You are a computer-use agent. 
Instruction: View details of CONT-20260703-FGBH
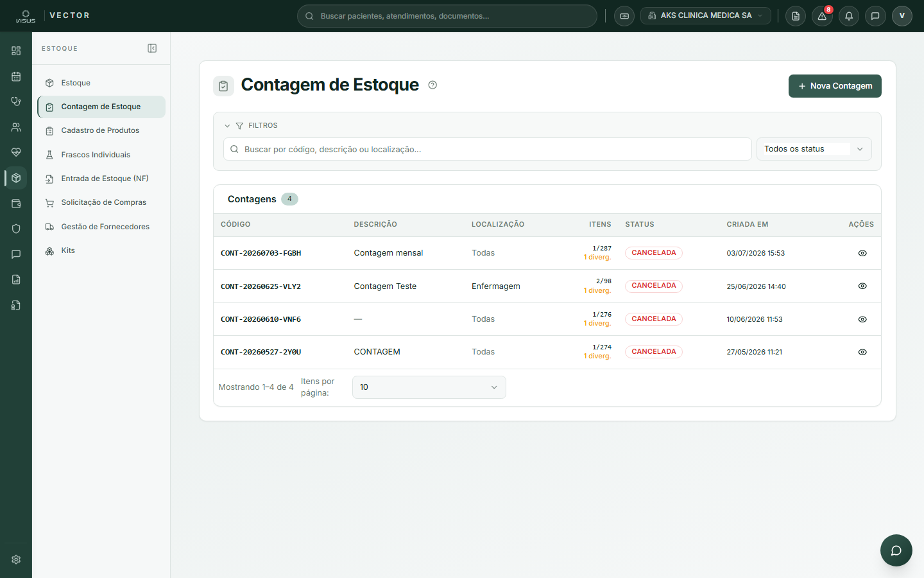[x=862, y=253]
